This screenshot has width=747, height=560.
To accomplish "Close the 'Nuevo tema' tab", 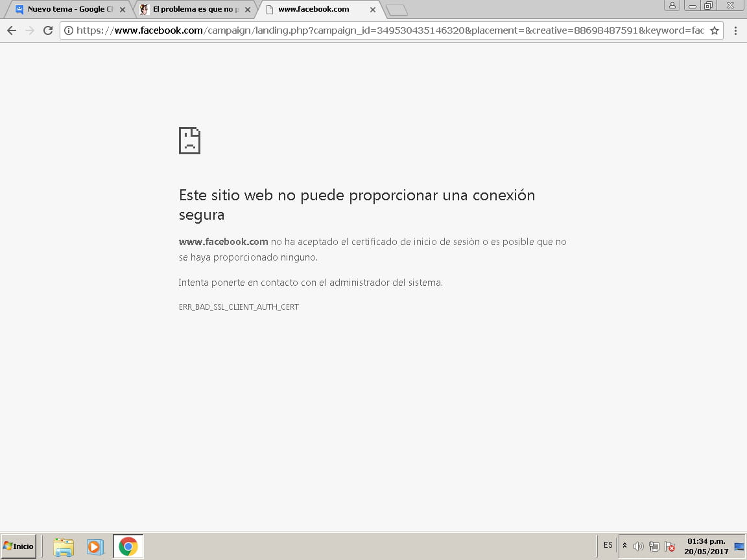I will tap(122, 10).
